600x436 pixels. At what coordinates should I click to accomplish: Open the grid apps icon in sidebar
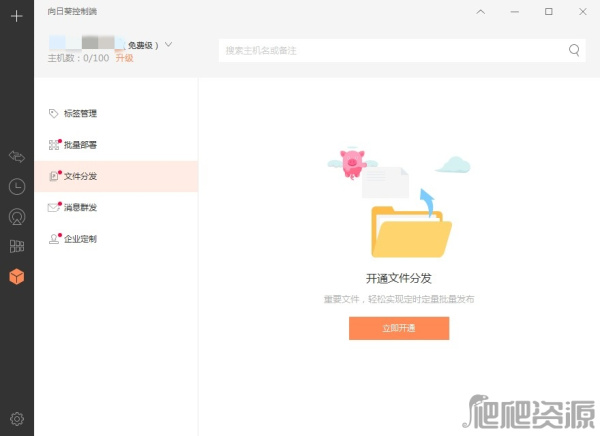click(x=17, y=246)
